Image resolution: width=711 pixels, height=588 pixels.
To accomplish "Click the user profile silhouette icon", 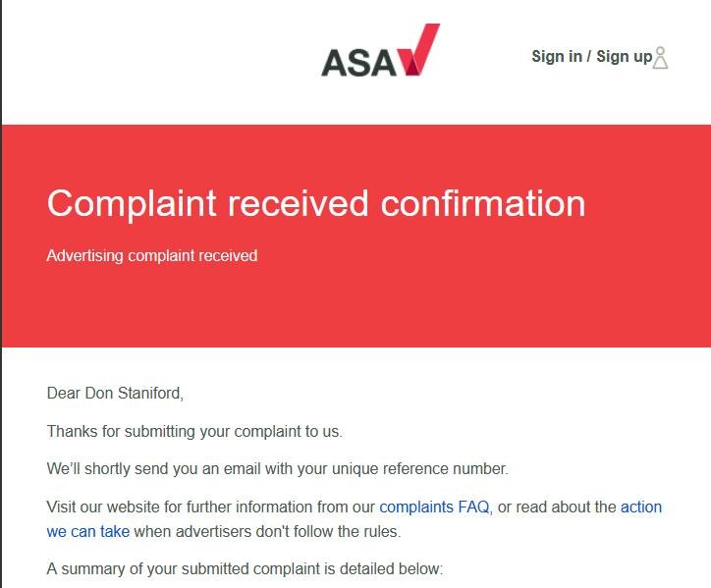I will coord(661,57).
